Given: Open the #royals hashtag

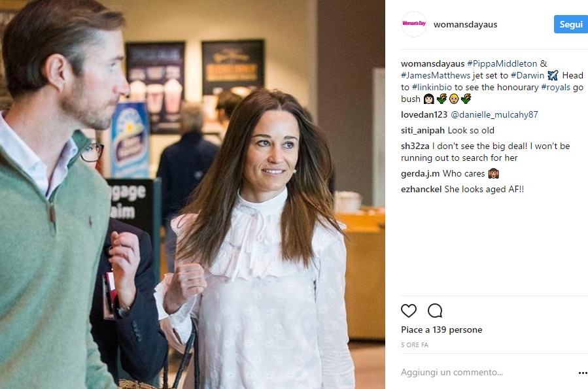Looking at the screenshot, I should 555,88.
